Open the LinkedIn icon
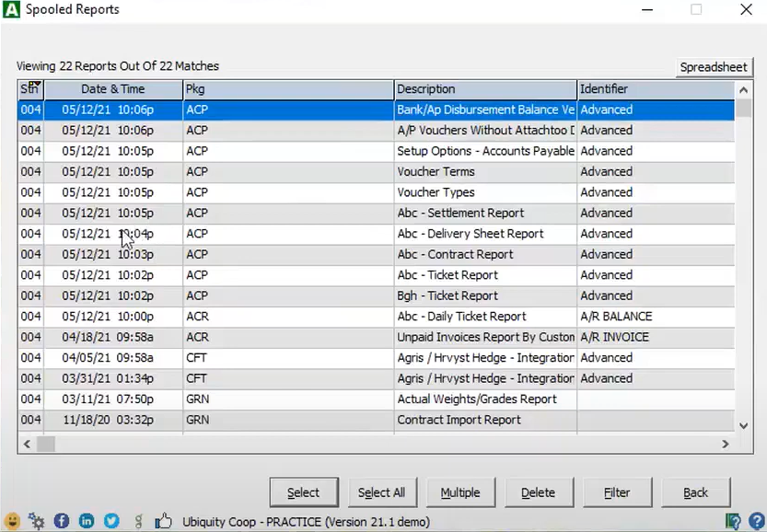Screen dimensions: 767x532 (x=86, y=520)
